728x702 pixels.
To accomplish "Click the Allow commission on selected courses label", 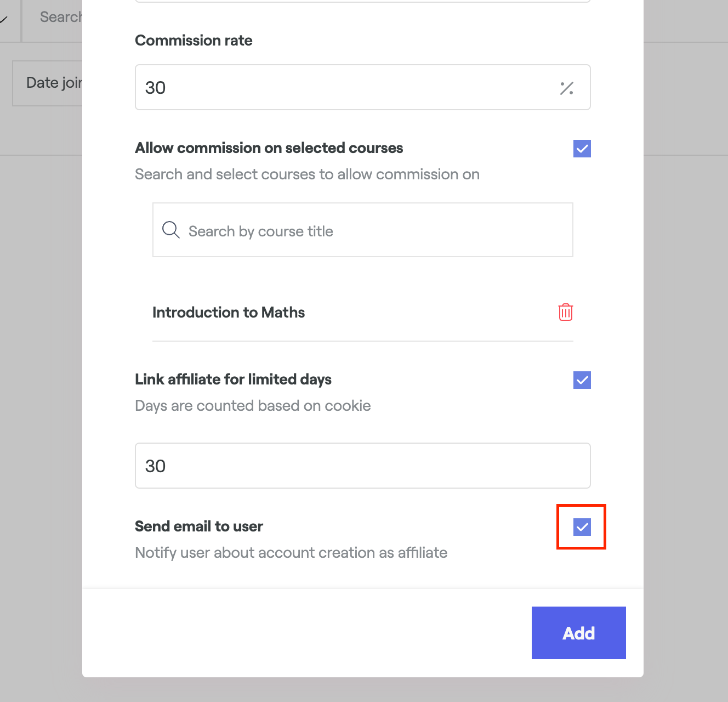I will pos(269,148).
